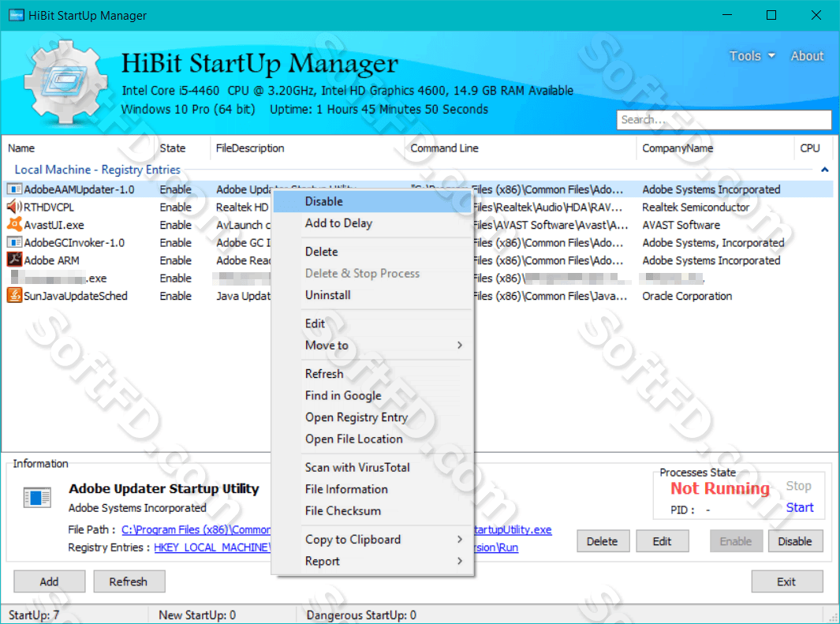Screen dimensions: 840x624
Task: Sort by the CPU column header
Action: point(814,148)
